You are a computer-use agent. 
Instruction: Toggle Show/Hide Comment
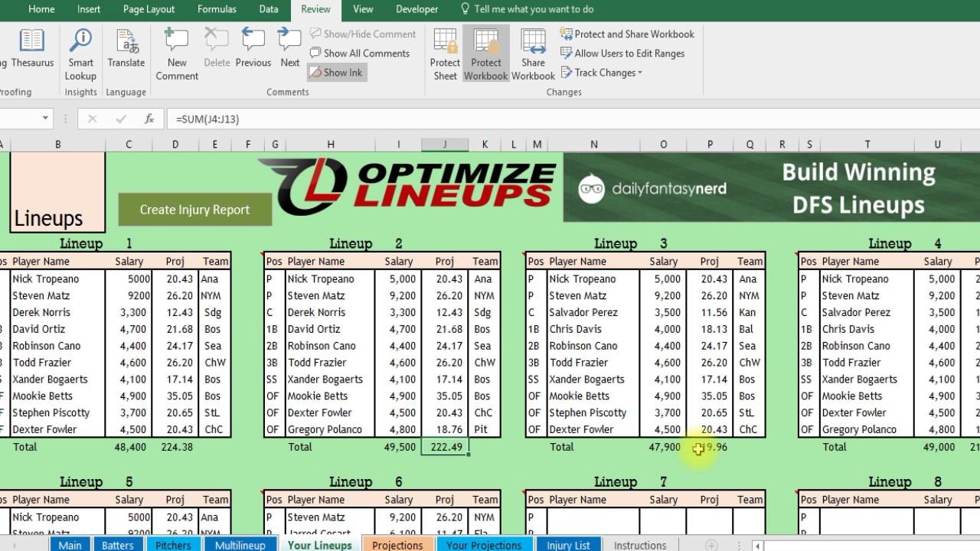tap(362, 34)
